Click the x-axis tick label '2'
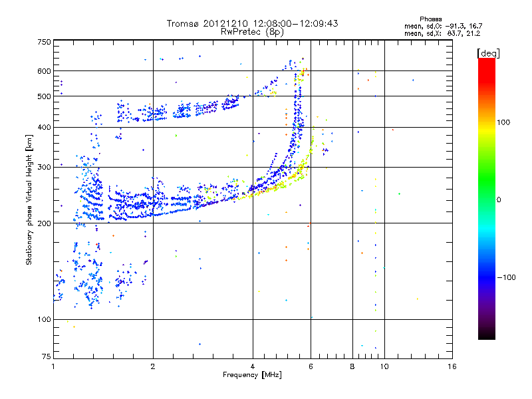 click(x=153, y=366)
